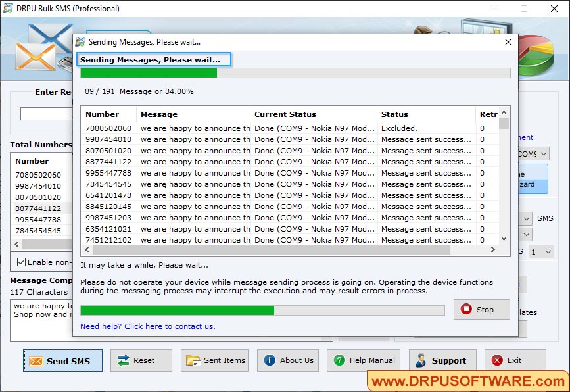Select row with number 9955447788 in dialog table

point(291,173)
